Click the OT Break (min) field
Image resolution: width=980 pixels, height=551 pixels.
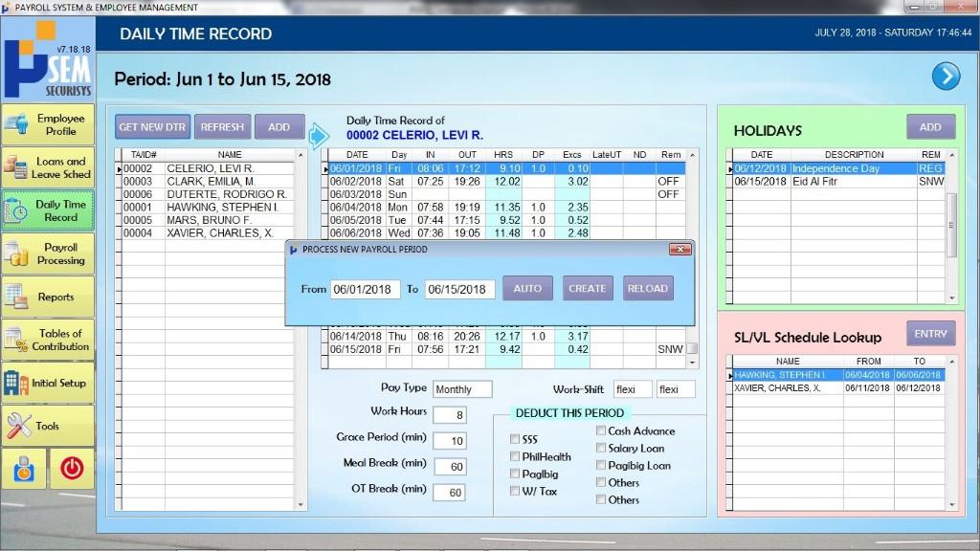tap(449, 493)
